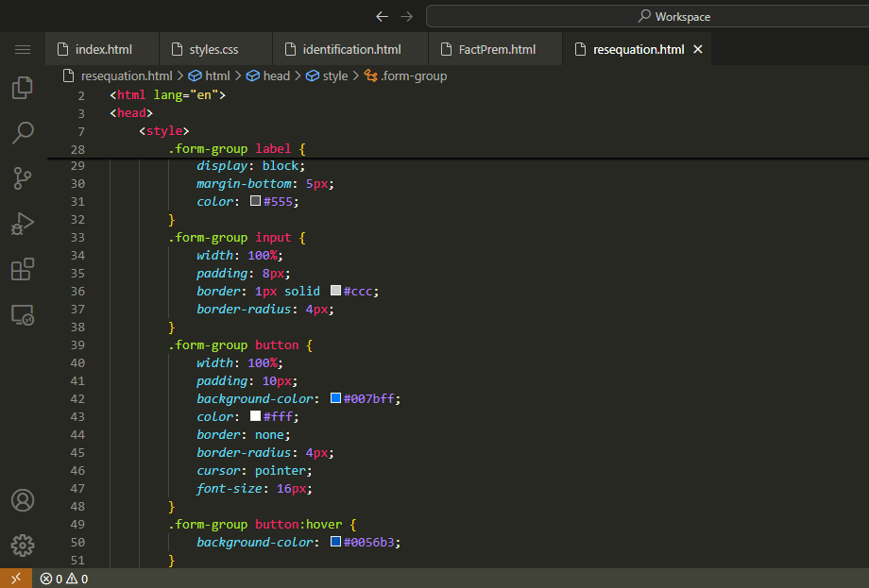
Task: Open the Manage settings gear
Action: pos(23,545)
